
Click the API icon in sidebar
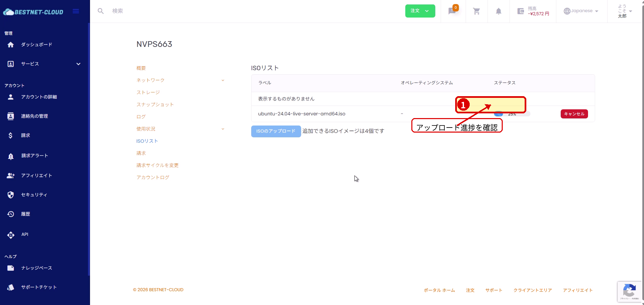11,235
